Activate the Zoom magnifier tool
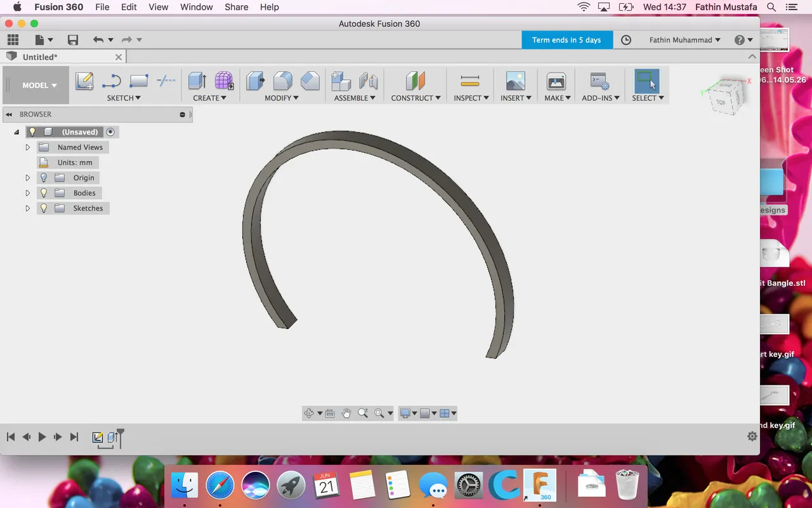The image size is (812, 508). pos(363,413)
